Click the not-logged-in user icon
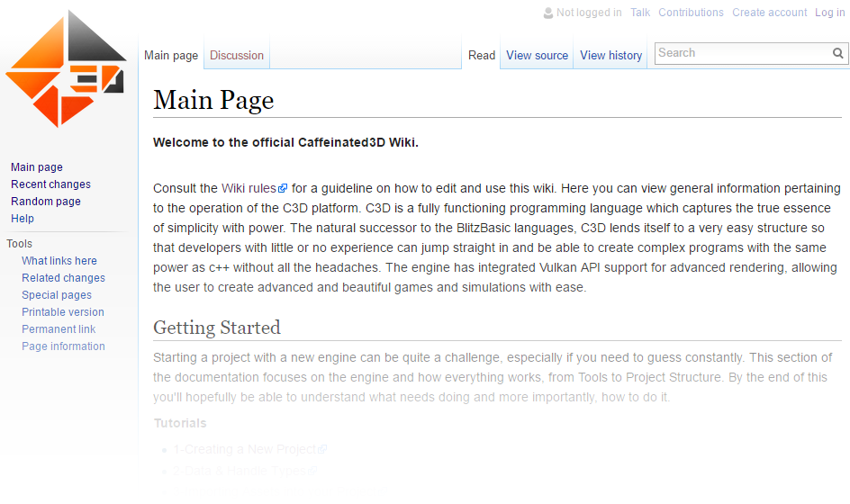The image size is (850, 504). point(548,13)
